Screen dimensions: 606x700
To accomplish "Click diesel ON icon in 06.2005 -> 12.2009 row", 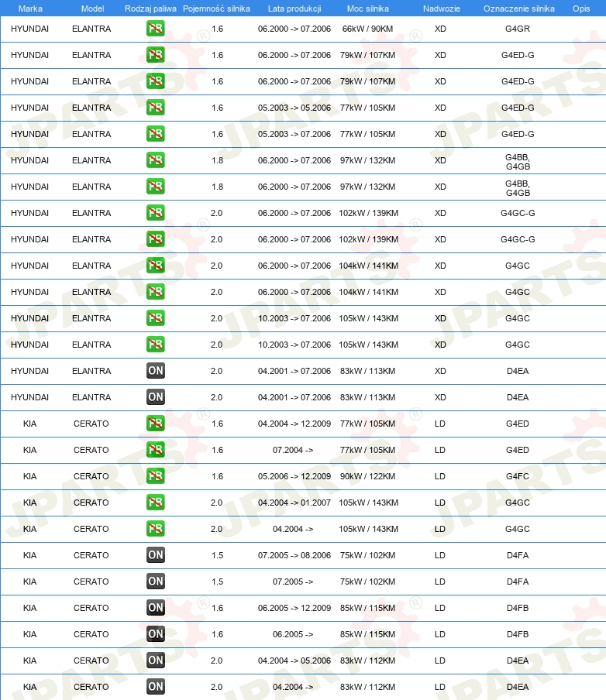I will point(156,608).
